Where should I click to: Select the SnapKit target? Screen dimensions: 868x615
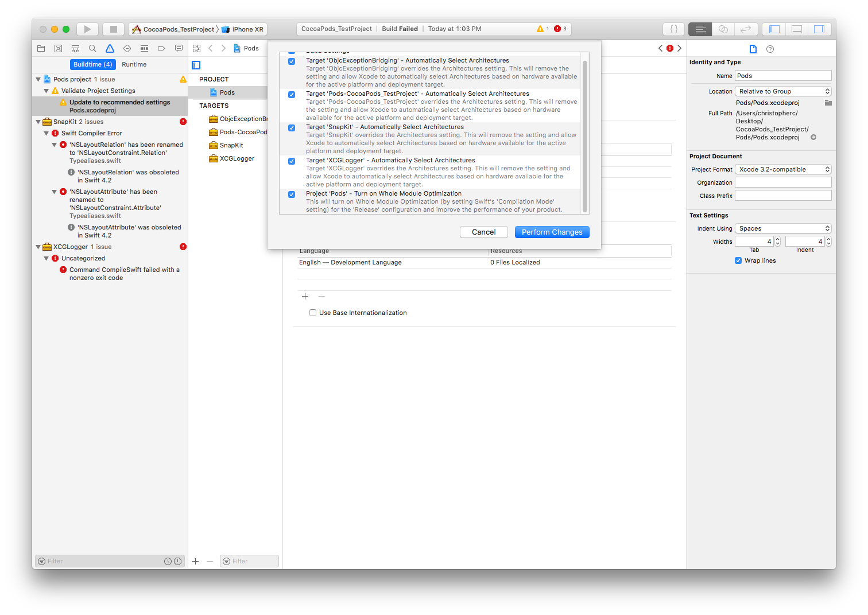pos(231,146)
